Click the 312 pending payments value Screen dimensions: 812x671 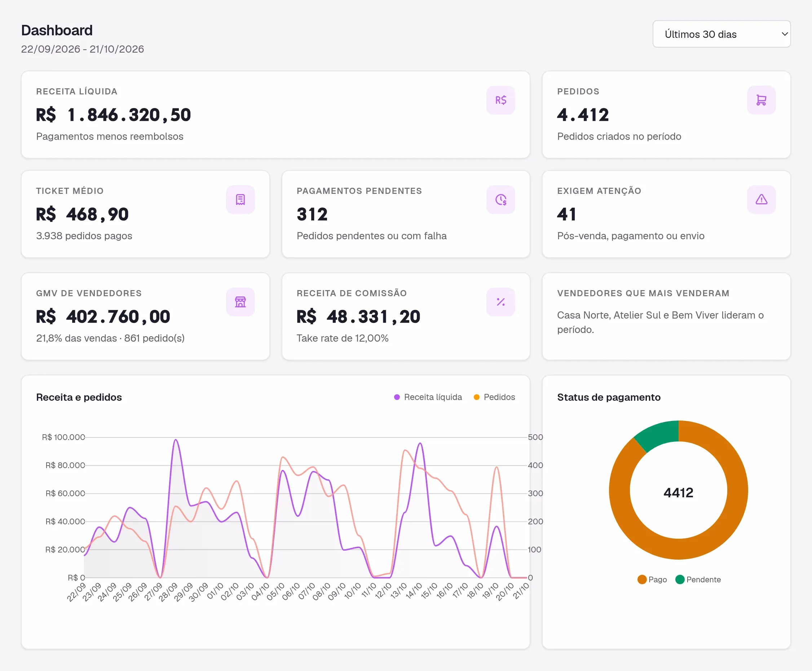[x=312, y=214]
